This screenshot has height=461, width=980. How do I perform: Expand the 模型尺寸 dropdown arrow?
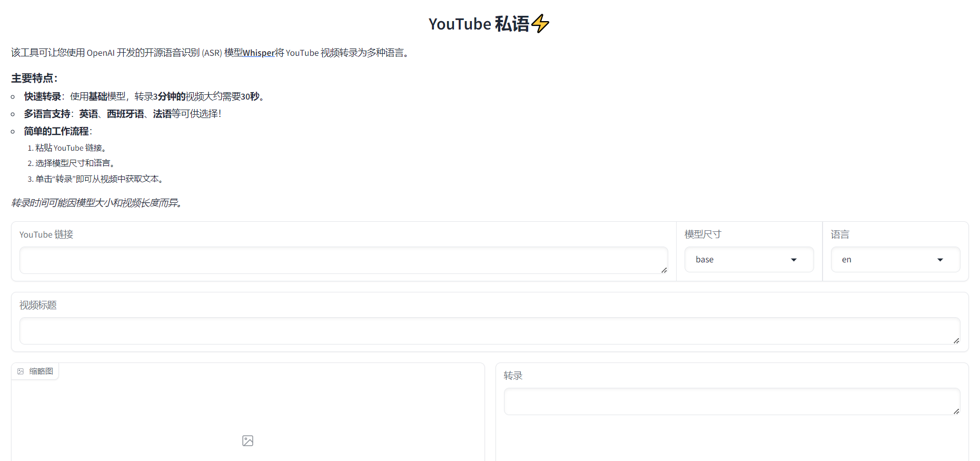point(794,260)
